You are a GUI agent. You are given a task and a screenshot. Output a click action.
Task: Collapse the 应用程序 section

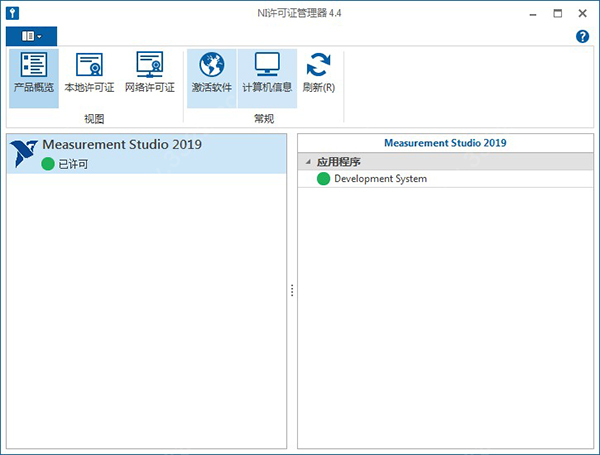pos(308,162)
